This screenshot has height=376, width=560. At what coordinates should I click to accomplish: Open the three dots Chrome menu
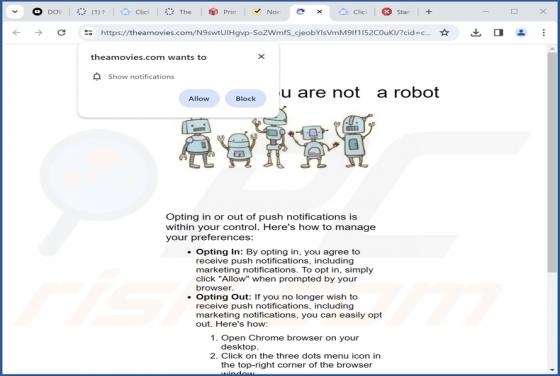tap(544, 32)
